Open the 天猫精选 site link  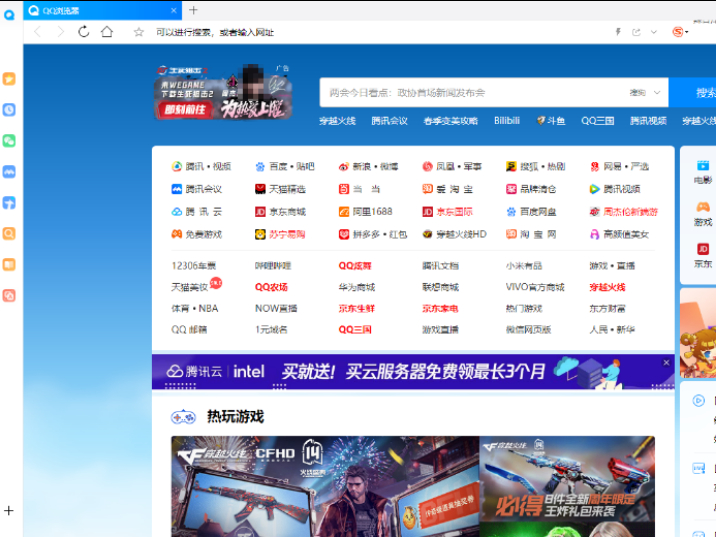(x=280, y=189)
